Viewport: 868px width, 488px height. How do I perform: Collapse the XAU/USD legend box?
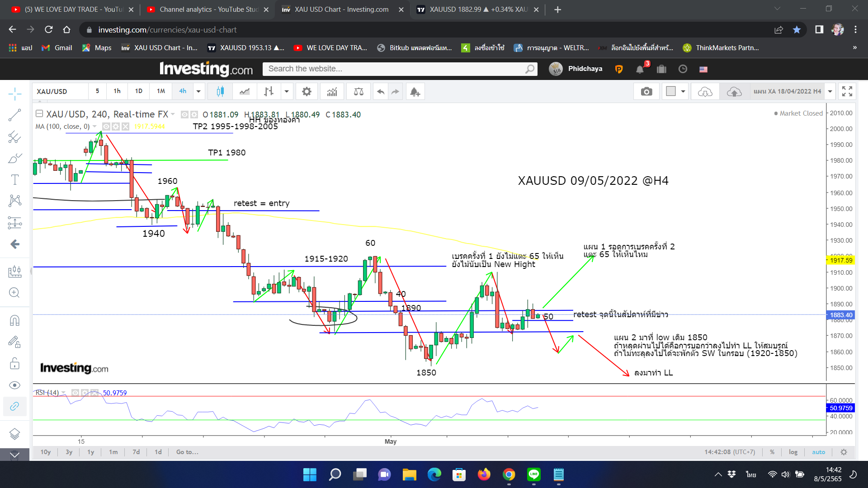pyautogui.click(x=39, y=114)
